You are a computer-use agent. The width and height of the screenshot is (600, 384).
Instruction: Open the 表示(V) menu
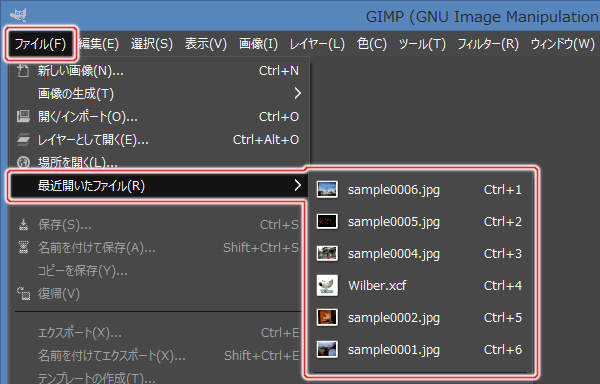coord(205,44)
